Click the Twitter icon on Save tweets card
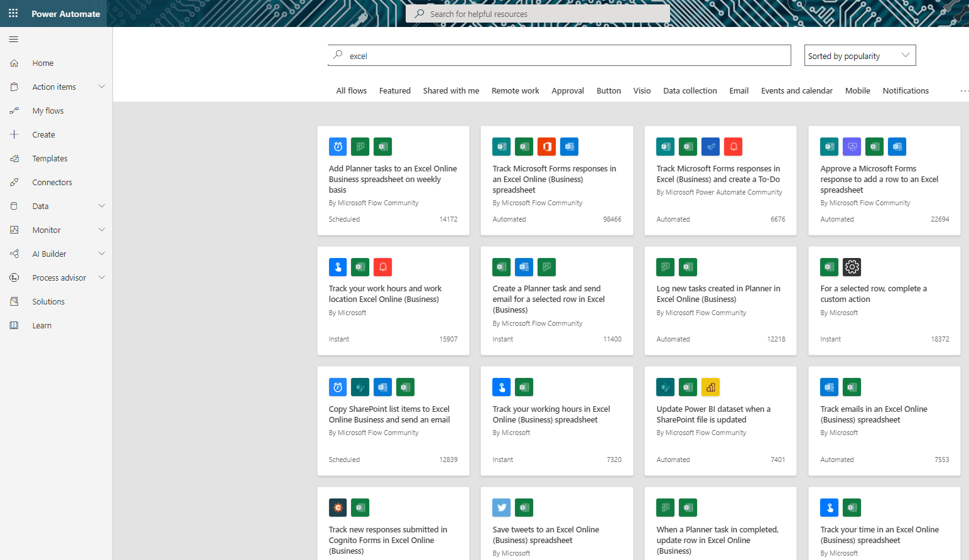This screenshot has width=969, height=560. click(x=502, y=507)
